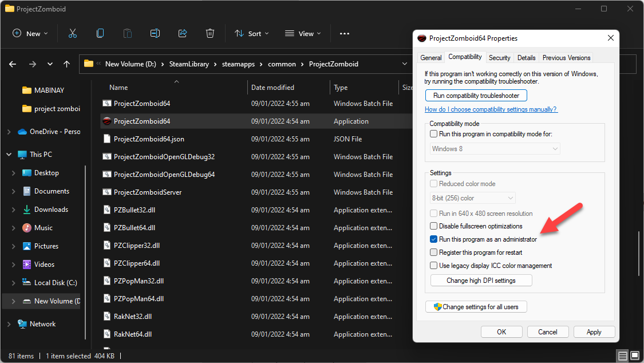Open Music in the navigation pane
This screenshot has height=363, width=644.
click(44, 228)
